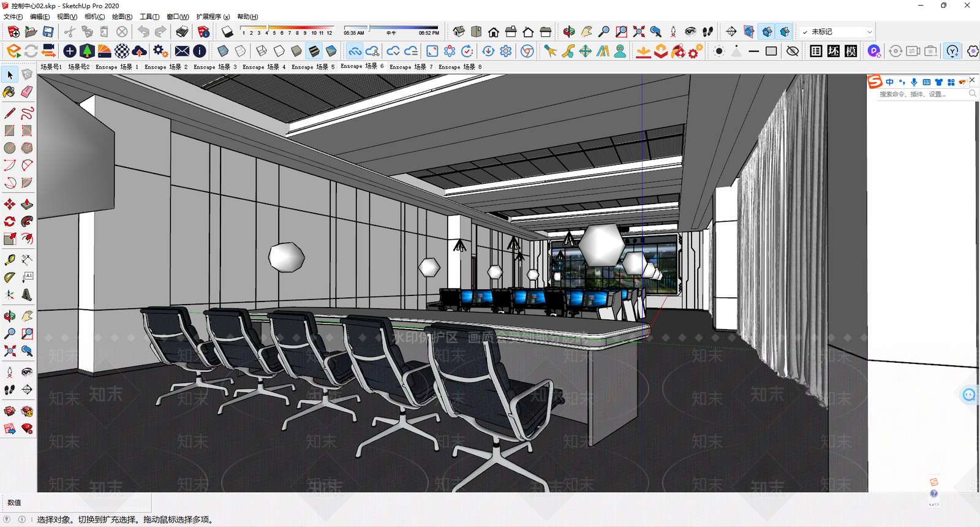
Task: Activate the Push/Pull tool
Action: tap(27, 204)
